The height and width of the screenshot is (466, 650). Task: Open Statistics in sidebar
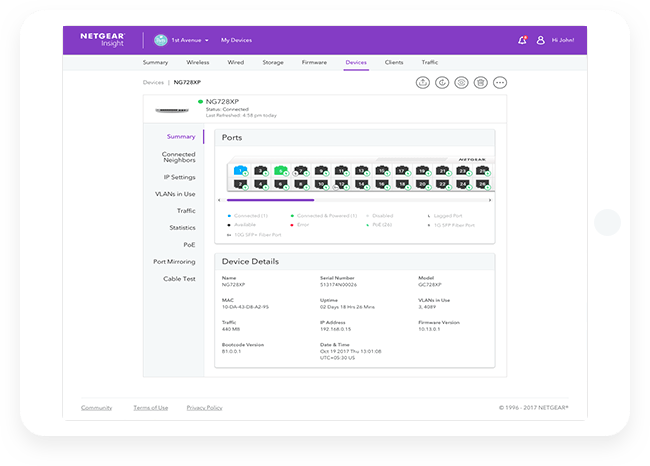pos(182,228)
